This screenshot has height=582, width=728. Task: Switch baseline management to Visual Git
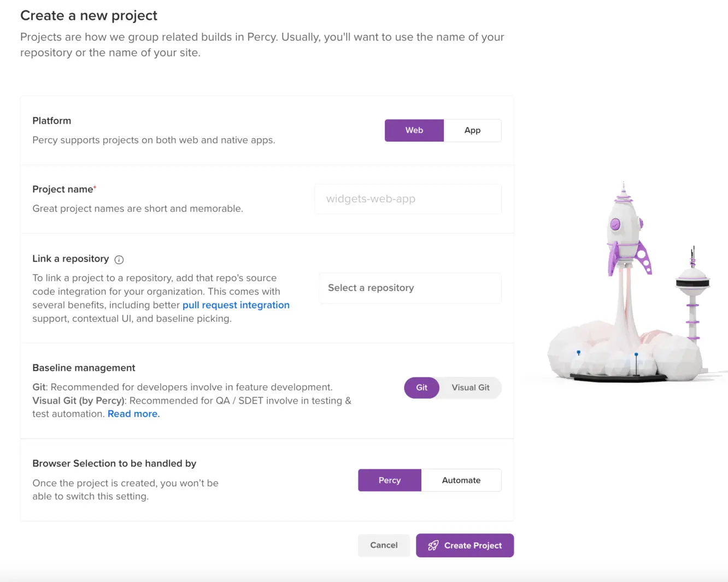[470, 387]
